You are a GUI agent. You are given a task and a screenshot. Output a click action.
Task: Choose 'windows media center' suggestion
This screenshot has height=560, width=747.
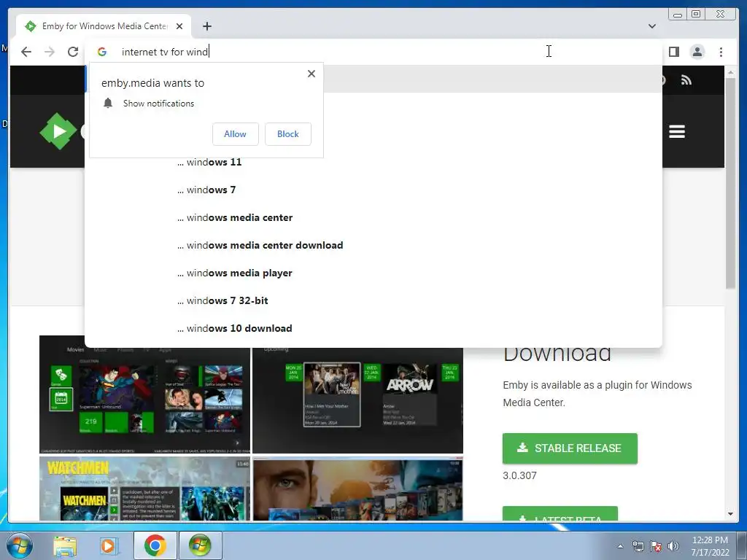[x=373, y=217]
